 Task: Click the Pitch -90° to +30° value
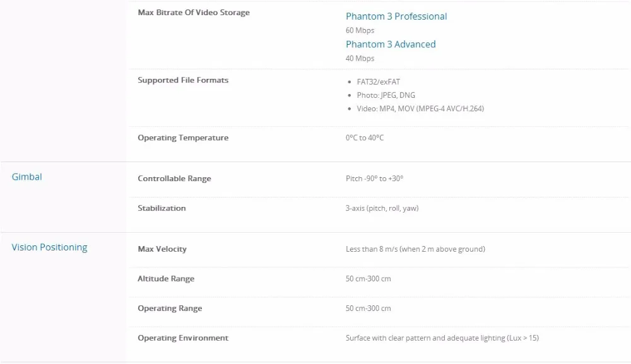(x=374, y=179)
